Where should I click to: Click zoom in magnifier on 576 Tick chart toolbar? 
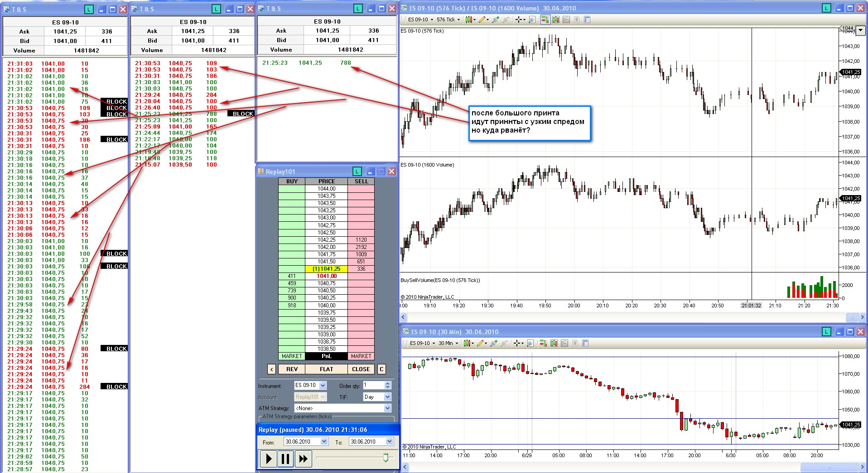[x=495, y=19]
